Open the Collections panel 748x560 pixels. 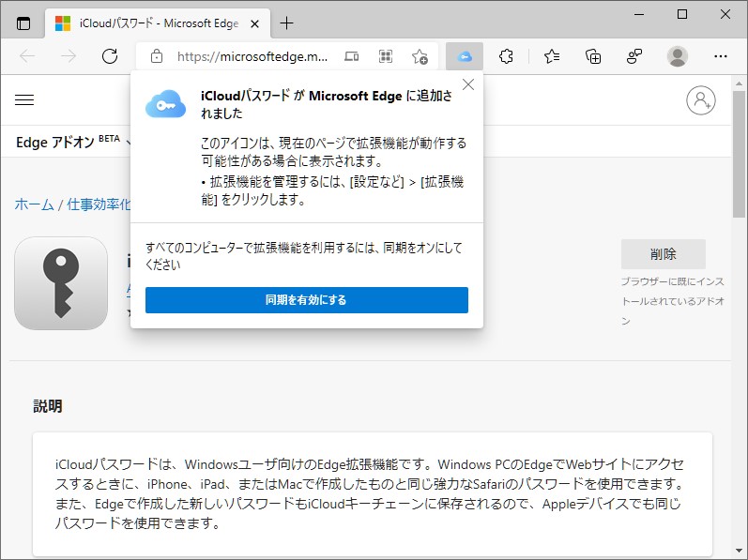(x=593, y=56)
